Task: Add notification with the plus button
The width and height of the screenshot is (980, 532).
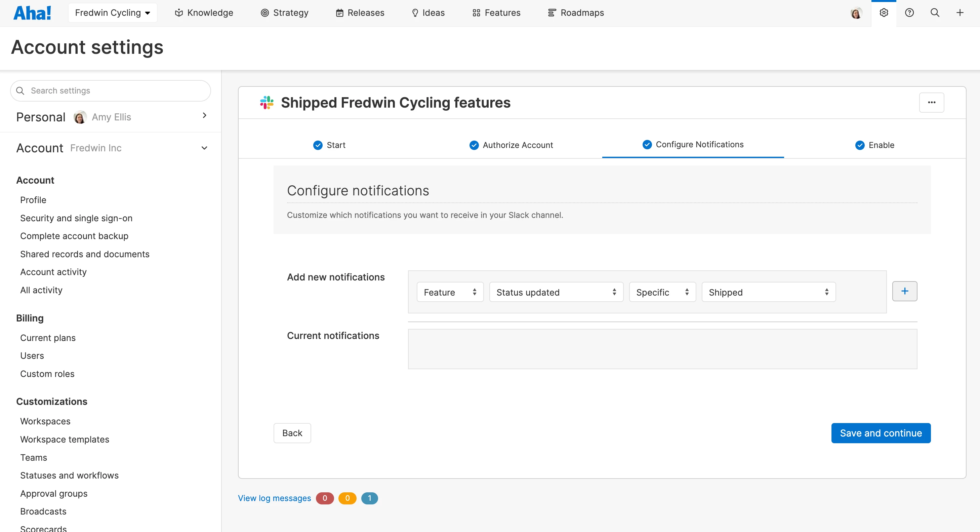Action: tap(904, 291)
